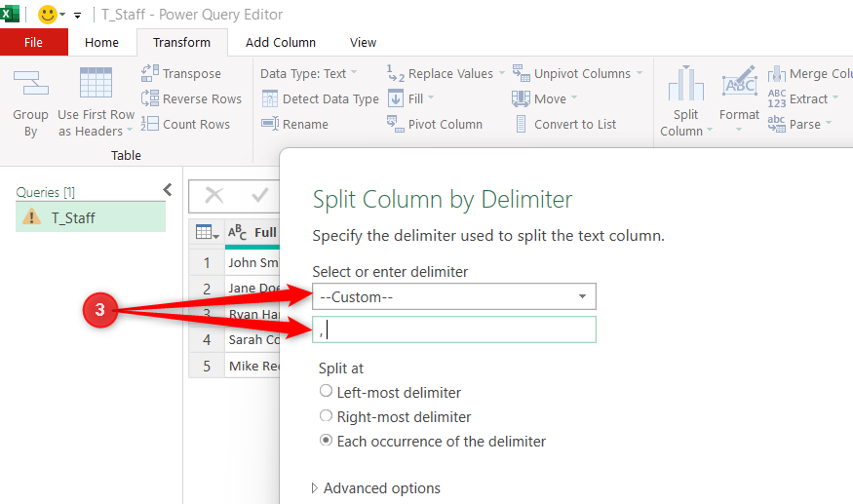Click Reverse Rows

coord(191,98)
